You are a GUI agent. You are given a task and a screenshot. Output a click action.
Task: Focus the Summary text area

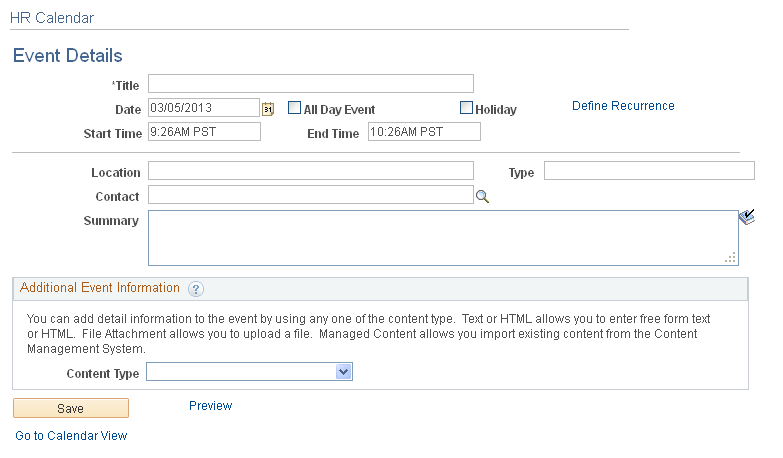coord(443,238)
